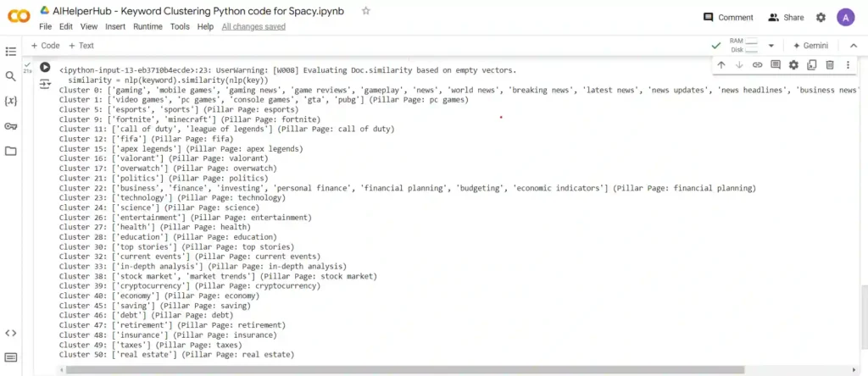
Task: Mirror cell in tab icon
Action: coord(811,64)
